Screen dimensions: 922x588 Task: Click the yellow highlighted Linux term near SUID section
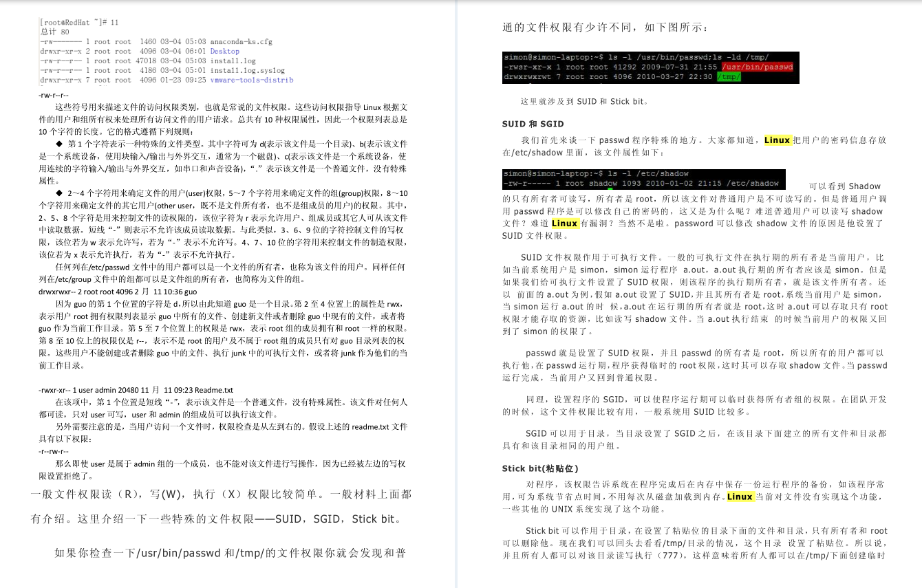tap(777, 140)
